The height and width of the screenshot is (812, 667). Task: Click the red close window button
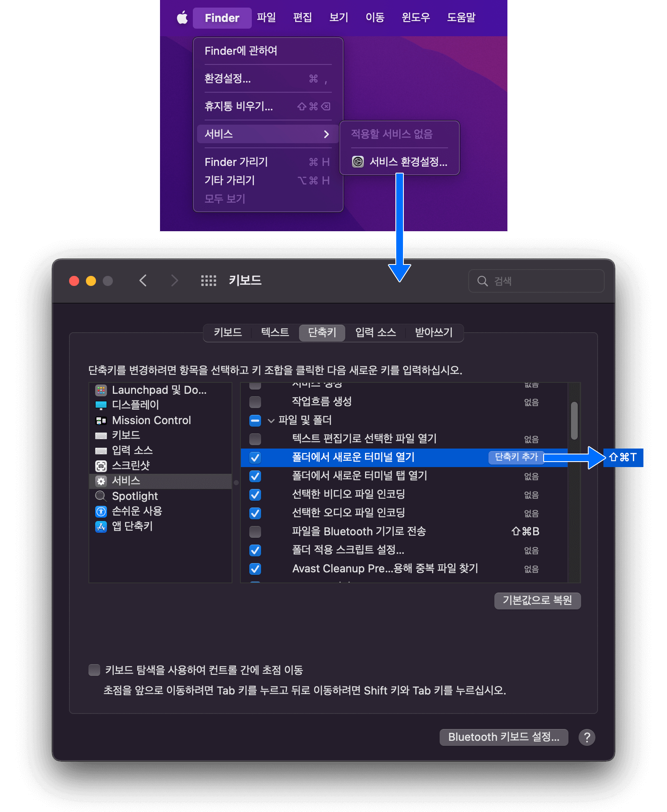[74, 281]
